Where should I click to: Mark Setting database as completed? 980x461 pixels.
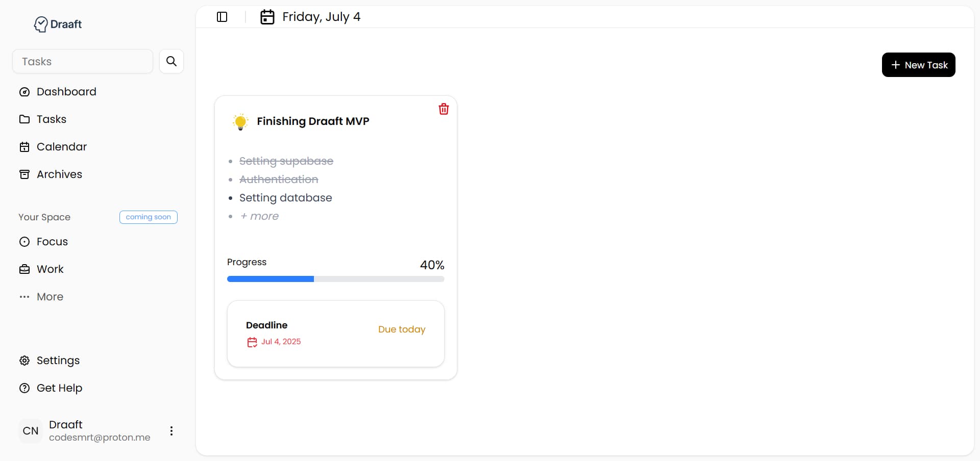285,198
